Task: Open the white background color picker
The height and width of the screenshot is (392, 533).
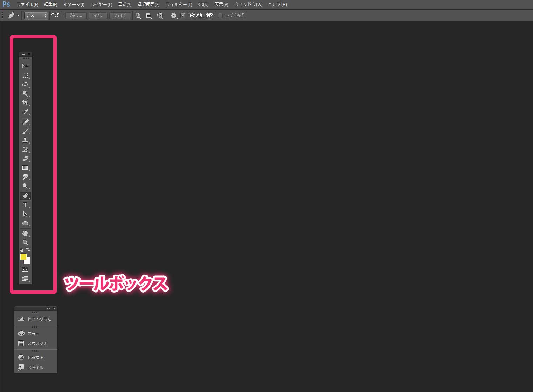Action: (x=28, y=261)
